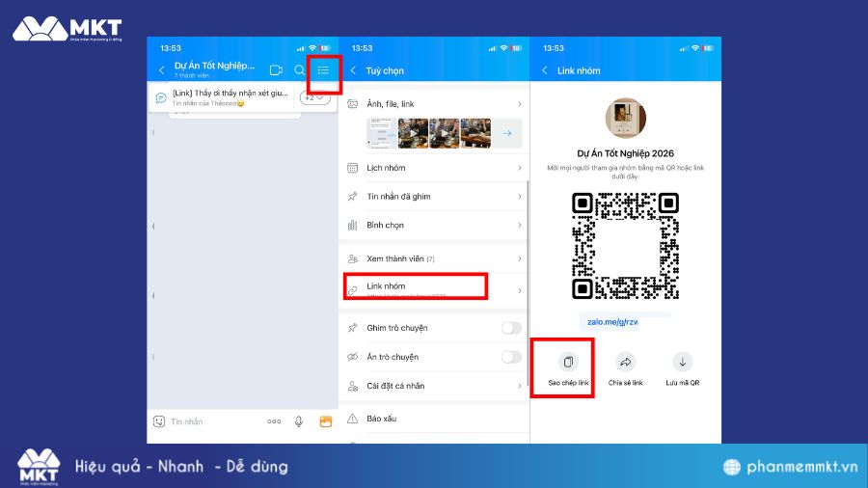Click the calendar icon beside Lịch nhóm

click(353, 168)
